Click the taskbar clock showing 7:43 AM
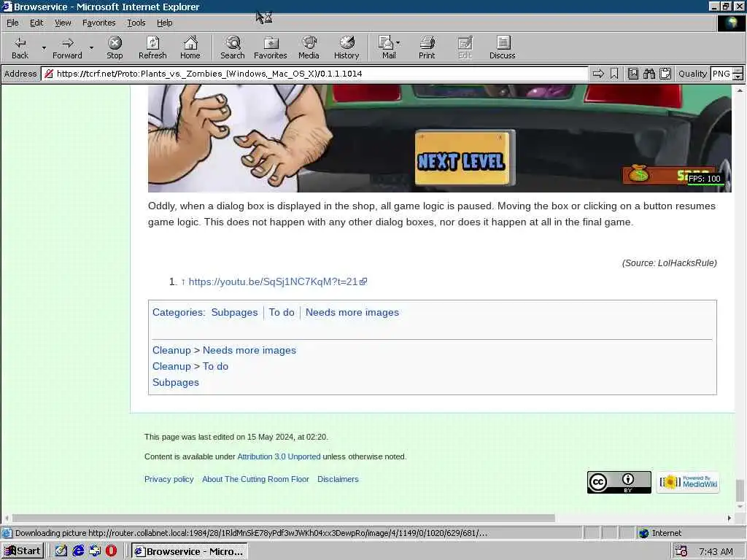747x560 pixels. (x=716, y=551)
